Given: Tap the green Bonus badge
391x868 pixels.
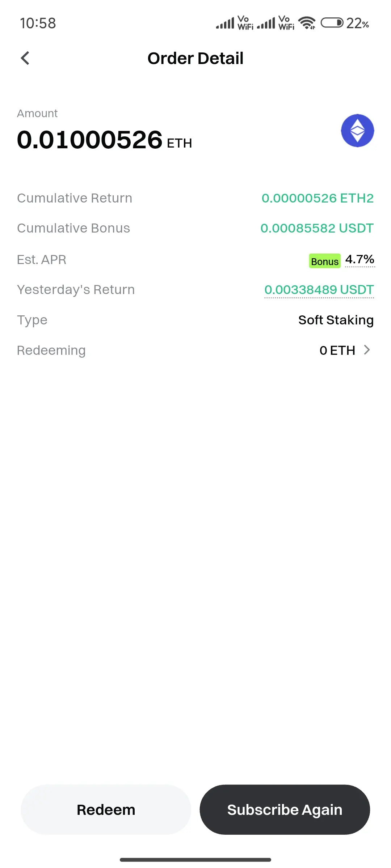Looking at the screenshot, I should pyautogui.click(x=325, y=261).
